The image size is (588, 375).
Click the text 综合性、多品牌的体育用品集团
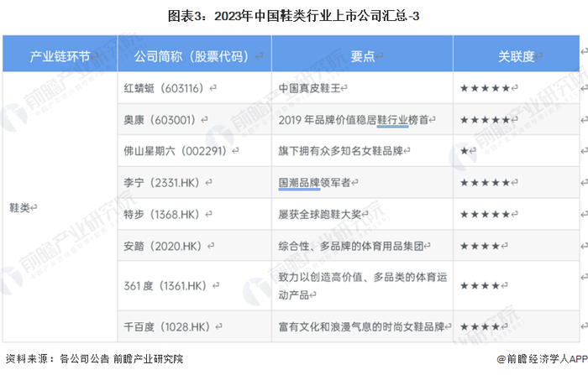[351, 246]
